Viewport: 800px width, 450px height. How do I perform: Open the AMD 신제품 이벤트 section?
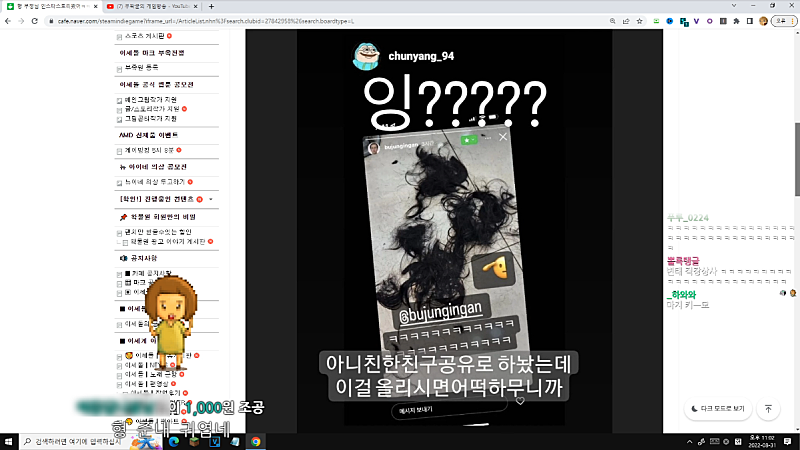pos(148,135)
